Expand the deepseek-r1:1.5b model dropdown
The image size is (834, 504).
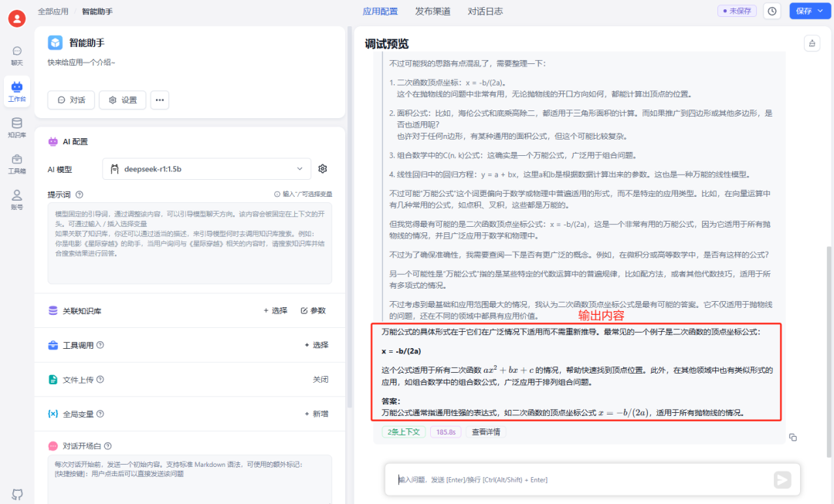coord(207,169)
